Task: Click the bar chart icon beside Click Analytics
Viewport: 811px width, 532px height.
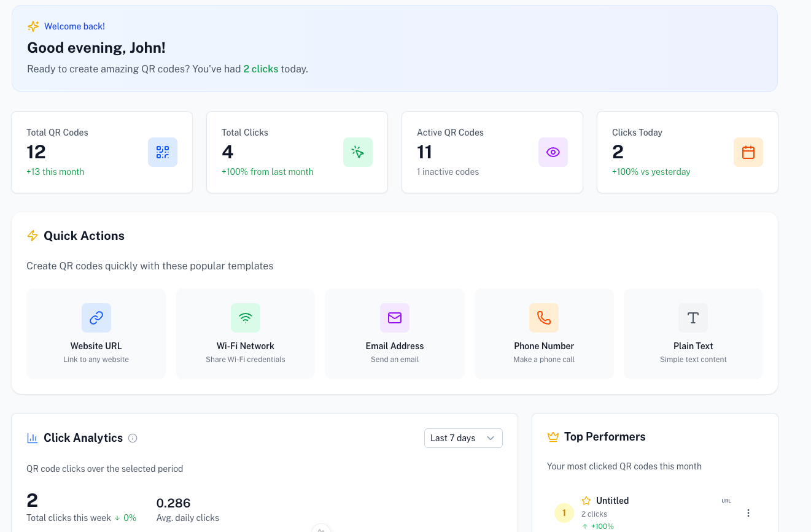Action: [32, 438]
